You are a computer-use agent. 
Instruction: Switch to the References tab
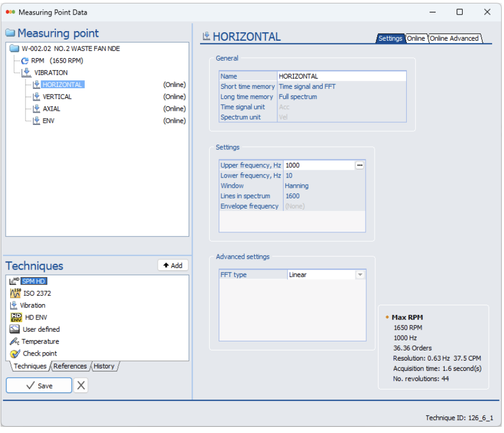coord(70,366)
